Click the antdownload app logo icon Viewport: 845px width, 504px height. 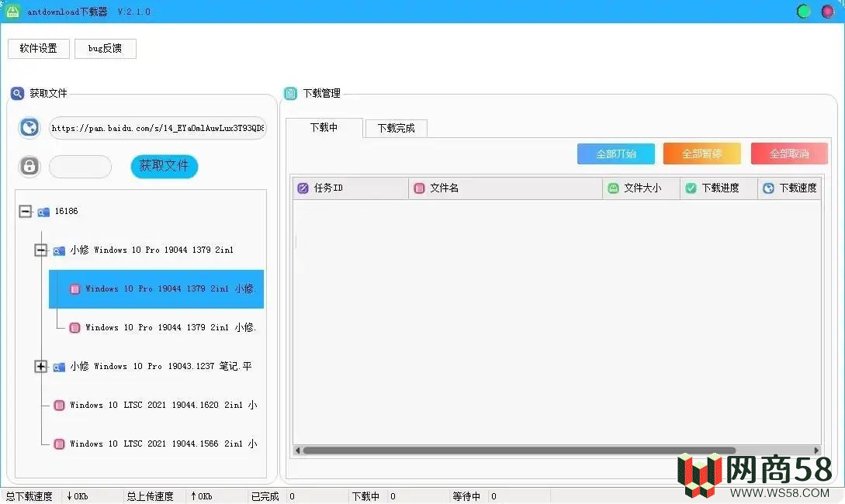click(12, 12)
